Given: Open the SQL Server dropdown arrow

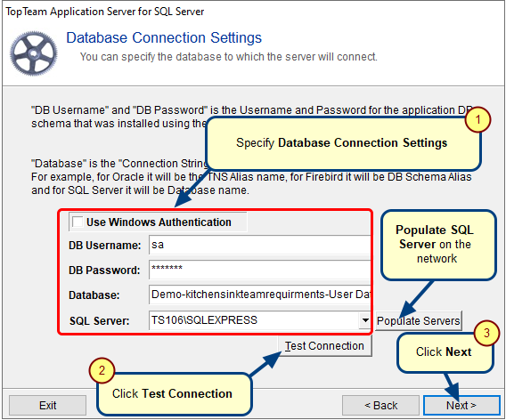Looking at the screenshot, I should point(365,320).
